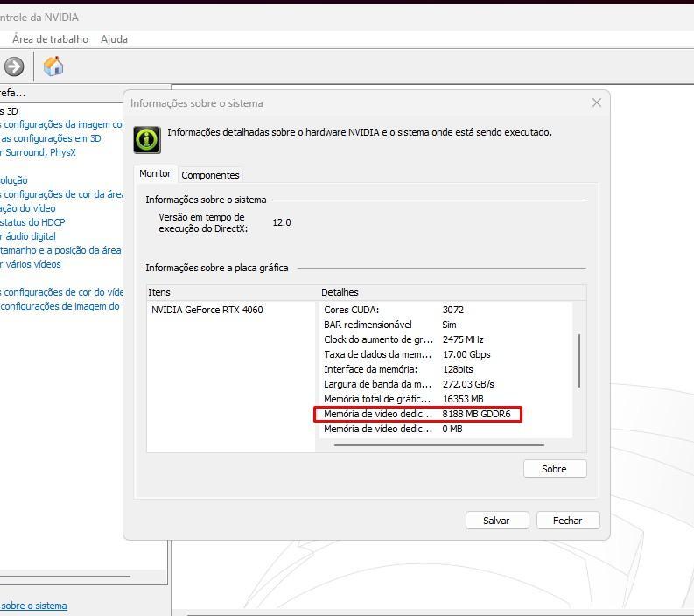Open Surround, PhysX settings link
The width and height of the screenshot is (694, 616).
[38, 152]
